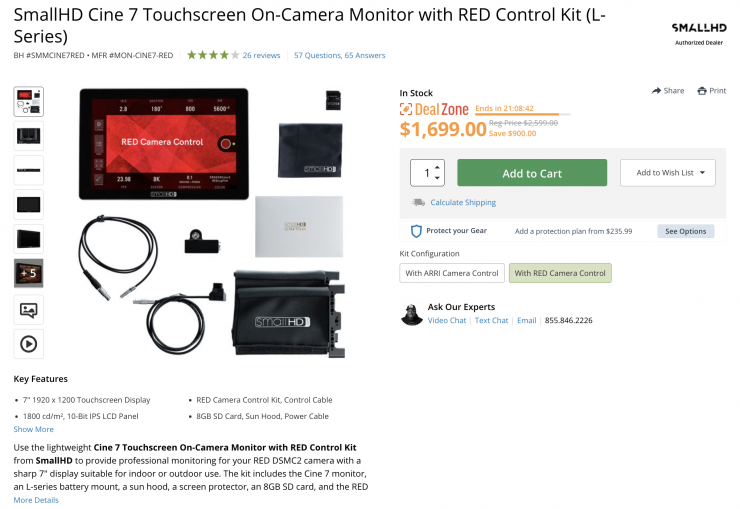Click the Add to Cart button
The height and width of the screenshot is (509, 740).
[x=532, y=173]
